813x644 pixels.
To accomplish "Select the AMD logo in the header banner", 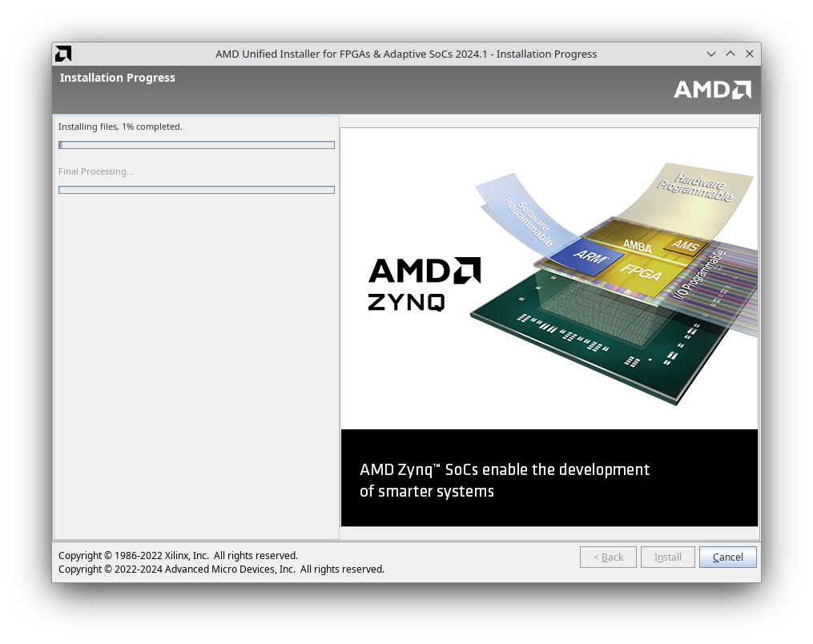I will [712, 89].
